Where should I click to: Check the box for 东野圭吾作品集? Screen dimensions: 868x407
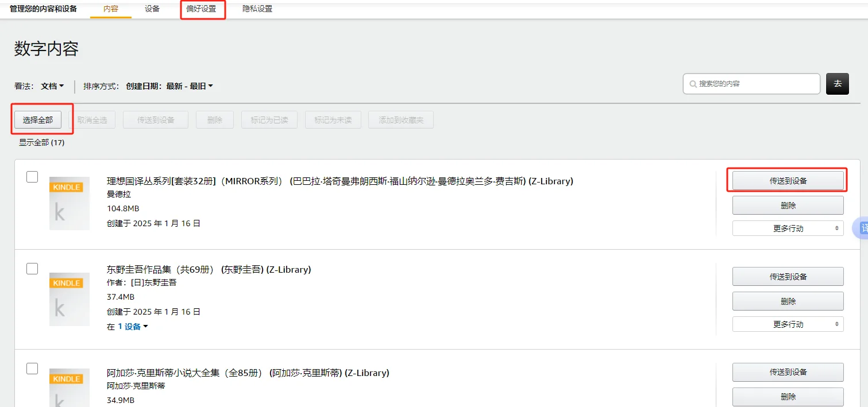[32, 268]
